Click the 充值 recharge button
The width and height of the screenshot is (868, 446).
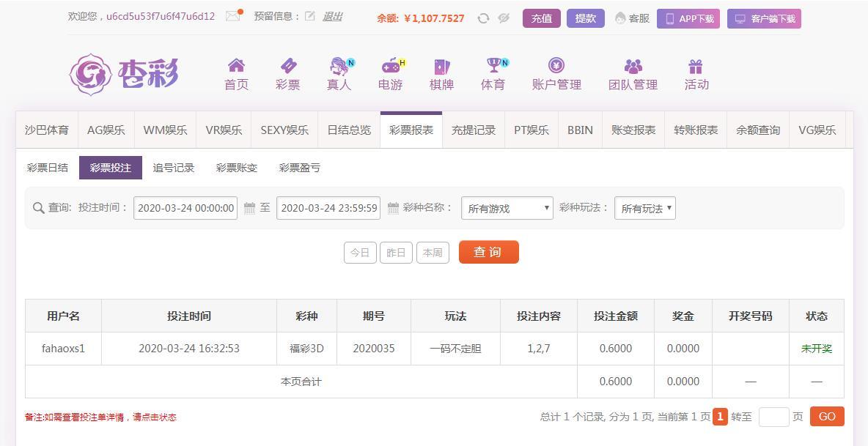pos(541,18)
